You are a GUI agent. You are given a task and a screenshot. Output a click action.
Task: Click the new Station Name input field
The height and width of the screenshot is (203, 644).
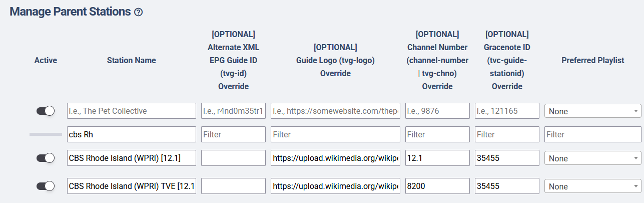point(131,111)
